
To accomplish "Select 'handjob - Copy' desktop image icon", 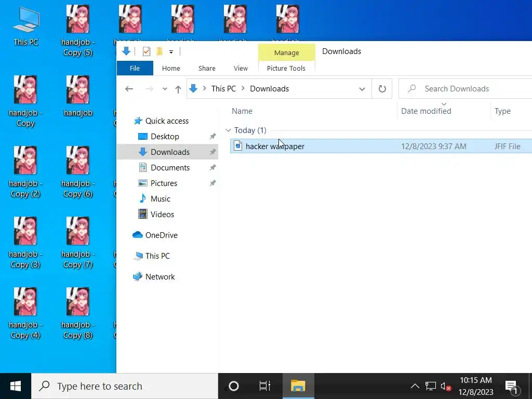I will pyautogui.click(x=25, y=101).
